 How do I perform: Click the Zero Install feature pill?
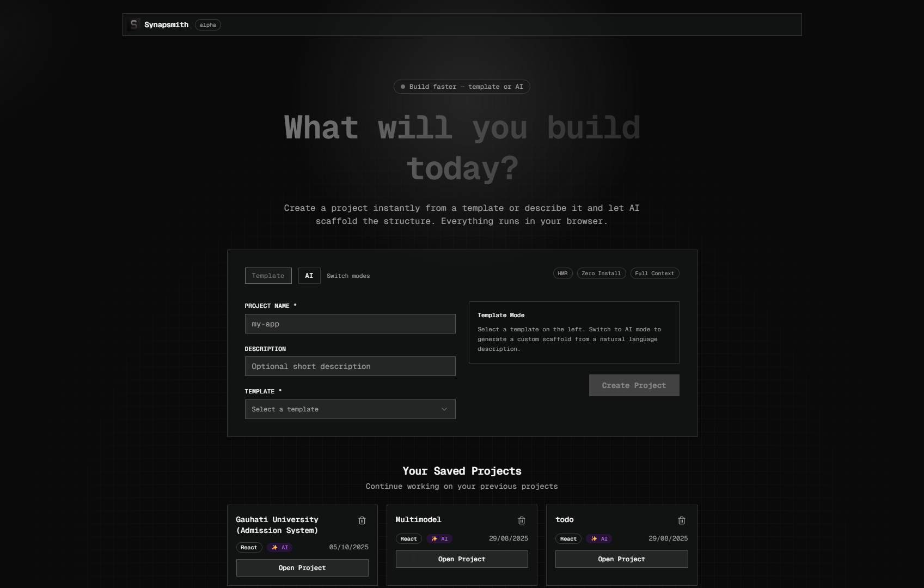point(601,274)
